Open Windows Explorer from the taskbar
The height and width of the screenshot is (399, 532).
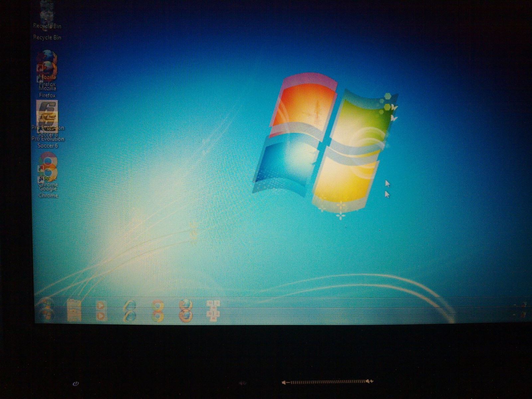[x=74, y=310]
